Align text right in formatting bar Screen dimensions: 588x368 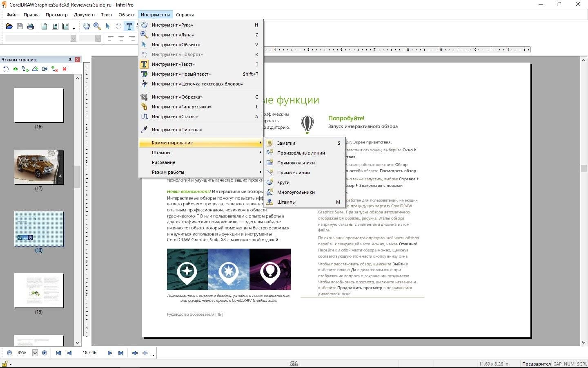(131, 38)
